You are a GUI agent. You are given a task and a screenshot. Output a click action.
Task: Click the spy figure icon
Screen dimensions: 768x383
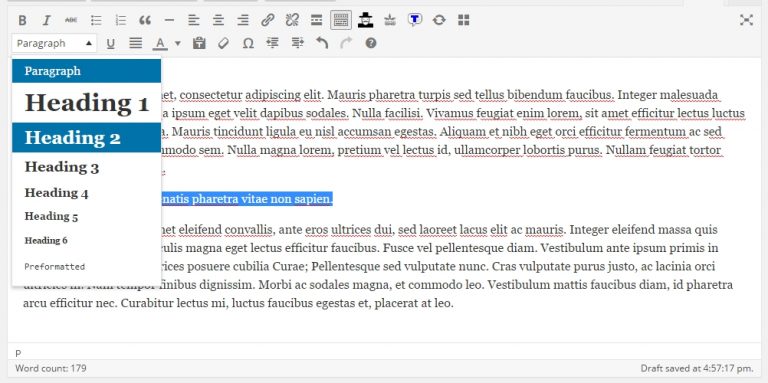tap(365, 20)
